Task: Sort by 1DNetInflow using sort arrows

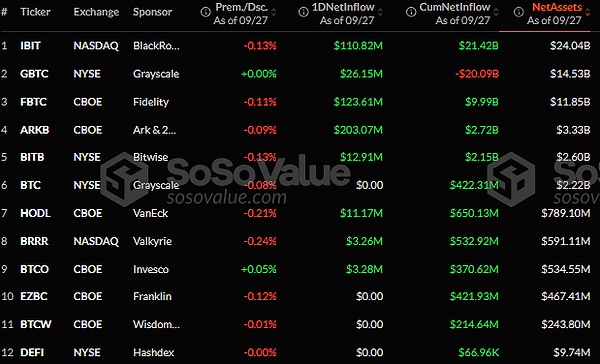Action: pos(380,13)
